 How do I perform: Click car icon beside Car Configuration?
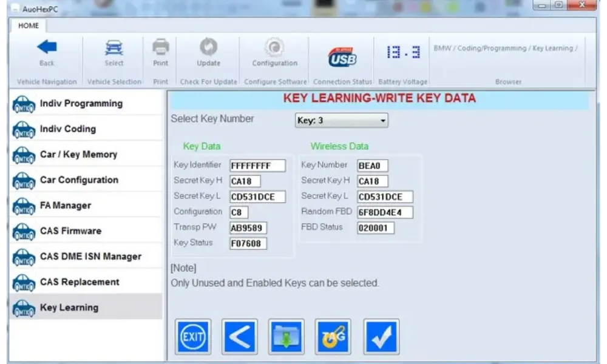24,181
